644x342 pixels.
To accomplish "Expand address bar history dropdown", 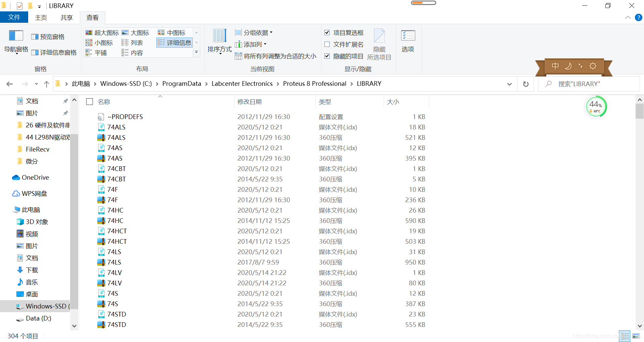I will point(509,84).
